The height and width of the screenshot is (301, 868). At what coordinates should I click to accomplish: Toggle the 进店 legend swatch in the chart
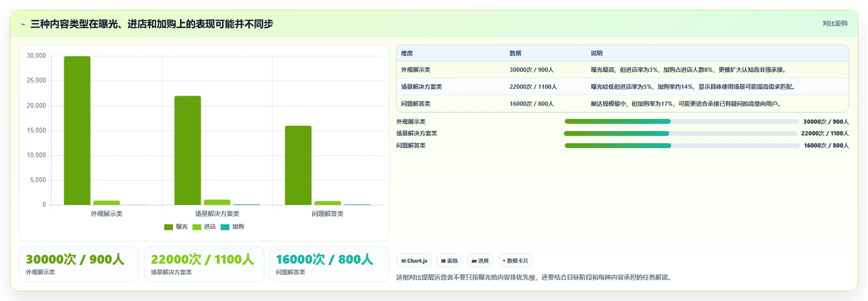197,227
